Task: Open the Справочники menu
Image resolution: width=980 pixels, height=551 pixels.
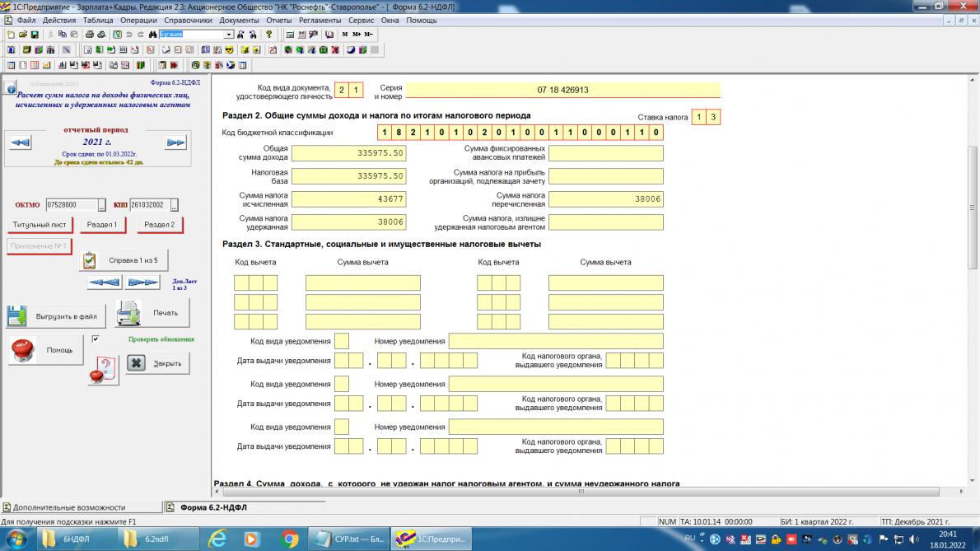Action: pyautogui.click(x=188, y=20)
